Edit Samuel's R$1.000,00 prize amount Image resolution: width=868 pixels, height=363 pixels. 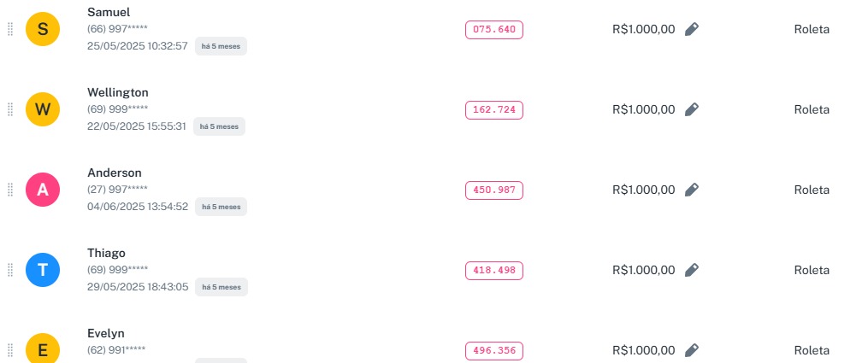[x=692, y=29]
